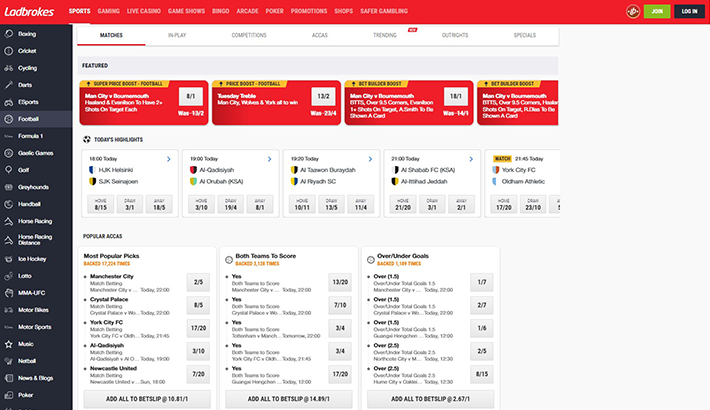The width and height of the screenshot is (710, 410).
Task: Select Over (2.5) odds 8/15
Action: pyautogui.click(x=482, y=374)
